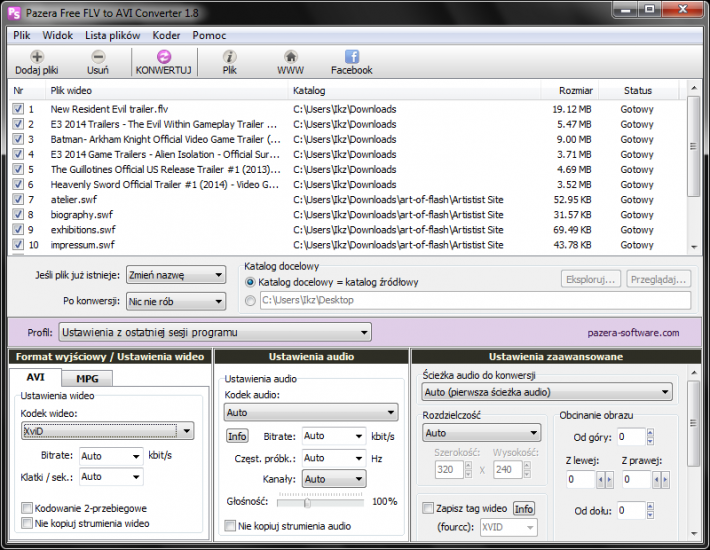Uncheck file 1 New Resident Evil trailer.flv
Image resolution: width=710 pixels, height=550 pixels.
point(18,109)
